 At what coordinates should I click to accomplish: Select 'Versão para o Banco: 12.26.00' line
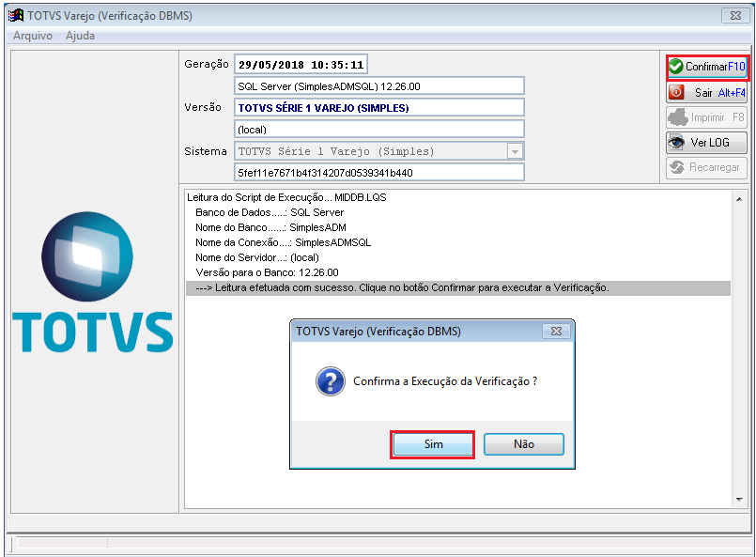267,272
